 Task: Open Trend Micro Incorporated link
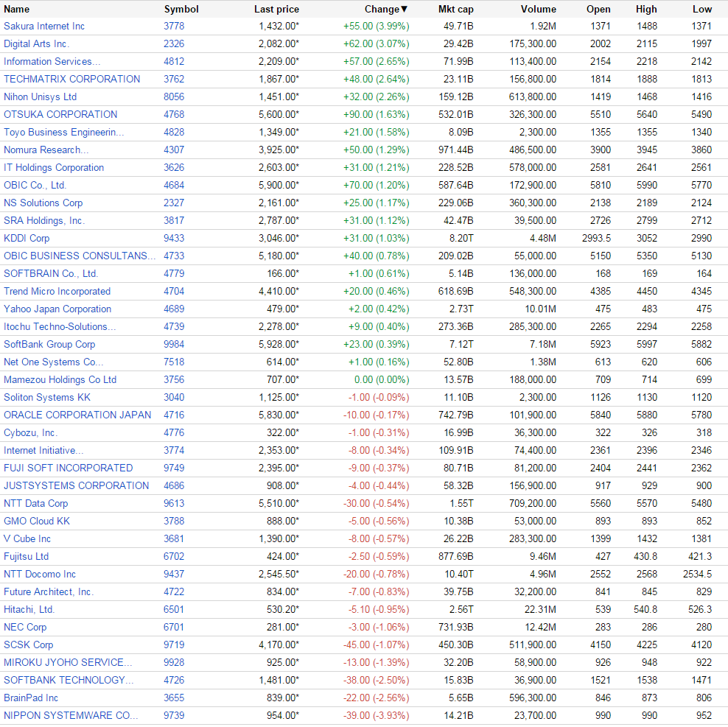57,291
